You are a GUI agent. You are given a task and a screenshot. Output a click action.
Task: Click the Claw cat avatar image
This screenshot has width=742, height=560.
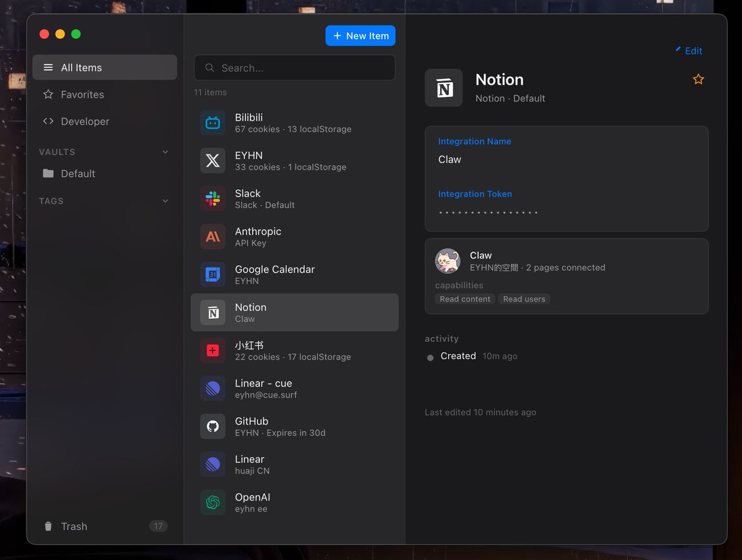tap(448, 261)
